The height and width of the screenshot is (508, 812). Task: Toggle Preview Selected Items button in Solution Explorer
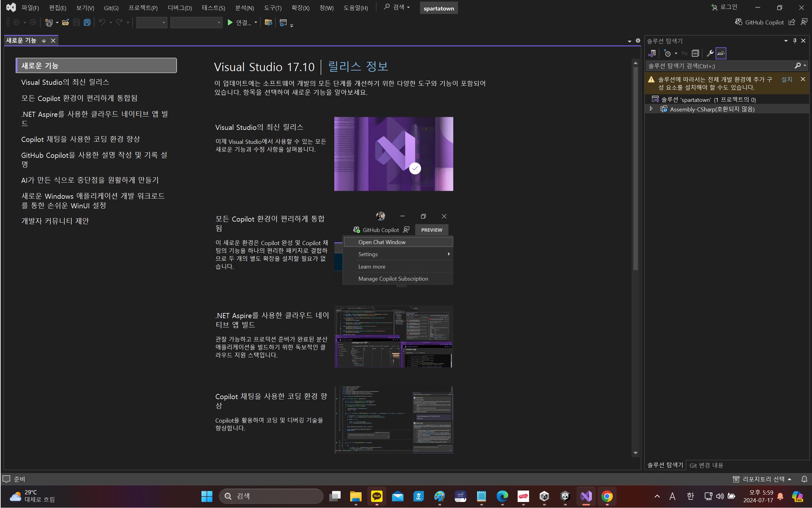pos(721,53)
